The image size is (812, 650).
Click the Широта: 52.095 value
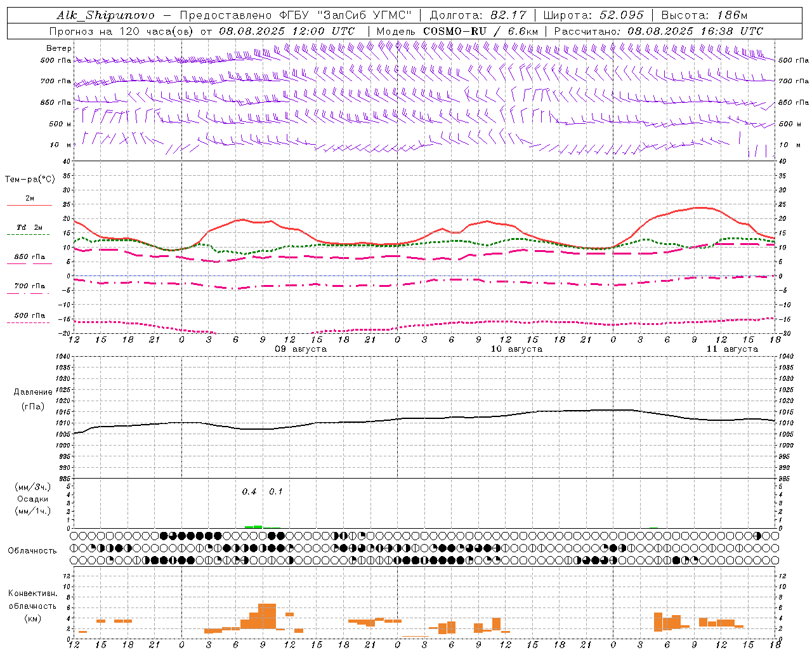click(x=594, y=15)
